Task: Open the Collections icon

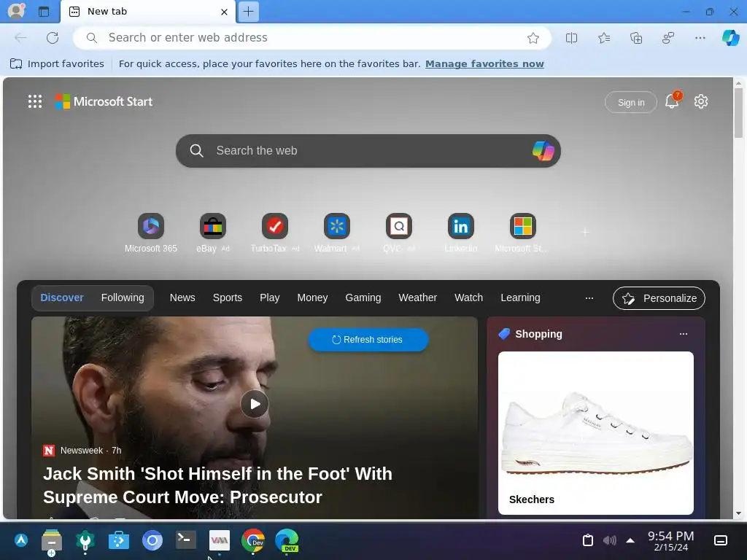Action: (x=636, y=38)
